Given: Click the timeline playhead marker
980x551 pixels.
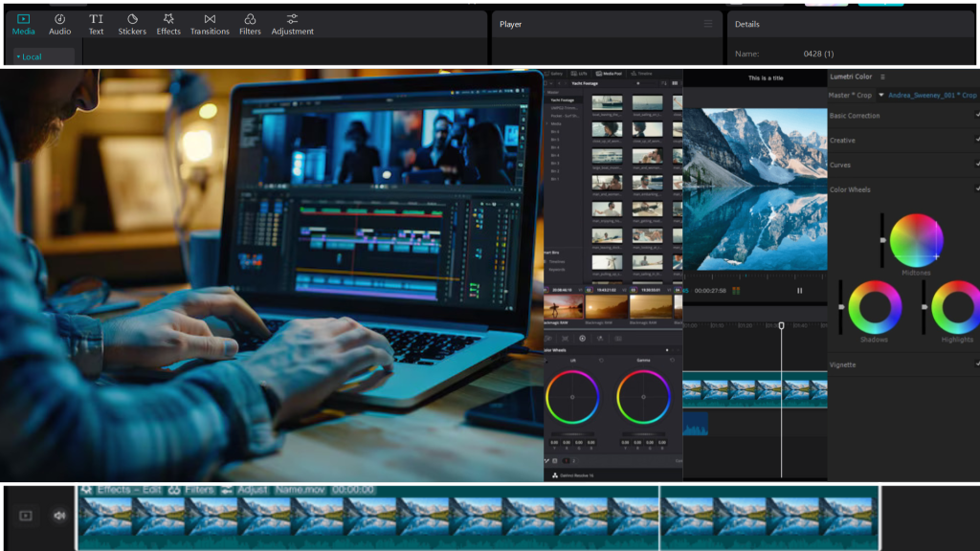Looking at the screenshot, I should click(781, 326).
